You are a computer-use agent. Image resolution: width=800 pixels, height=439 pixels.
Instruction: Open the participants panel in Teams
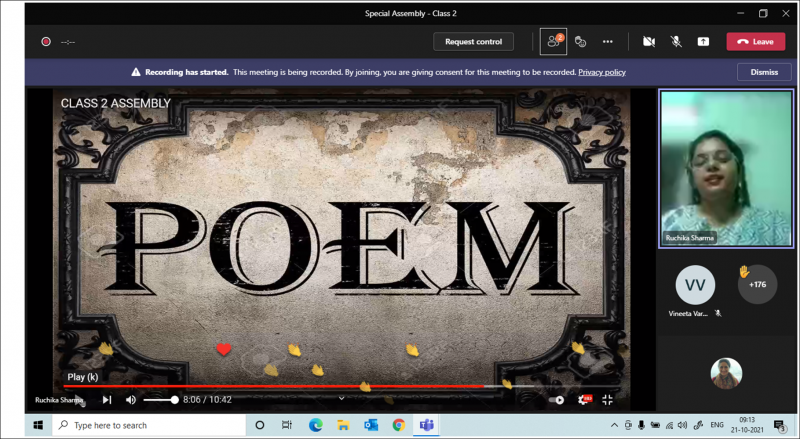point(554,42)
